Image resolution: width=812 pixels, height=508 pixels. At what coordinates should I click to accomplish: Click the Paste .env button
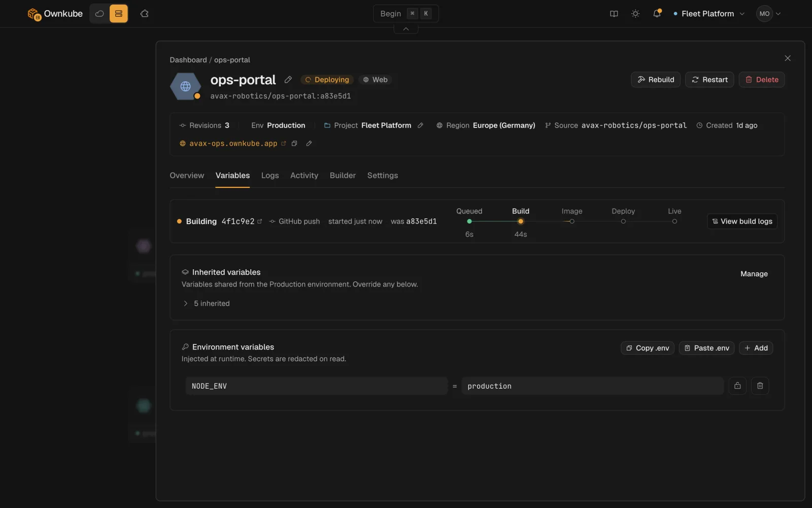(706, 348)
